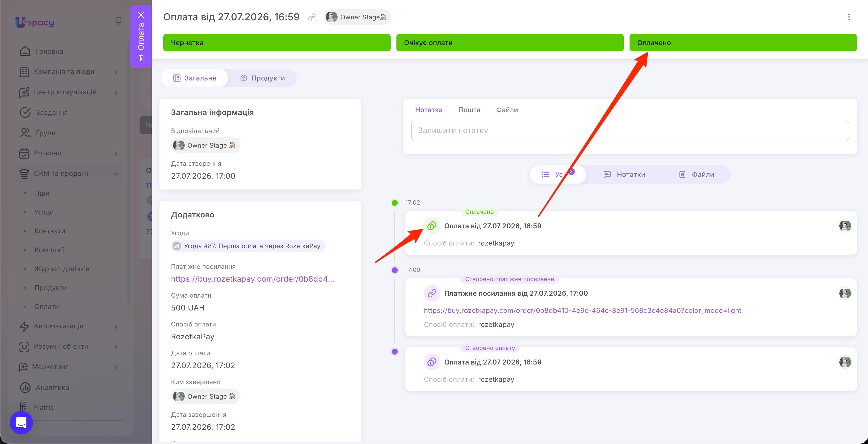Image resolution: width=868 pixels, height=444 pixels.
Task: Open the full rozetkapay URL in timeline
Action: [x=583, y=310]
